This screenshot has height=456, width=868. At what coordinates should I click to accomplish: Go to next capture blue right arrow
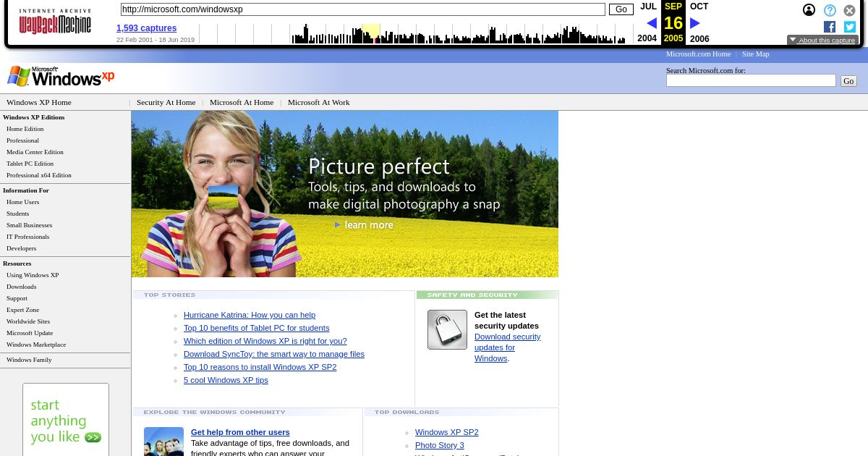point(695,23)
